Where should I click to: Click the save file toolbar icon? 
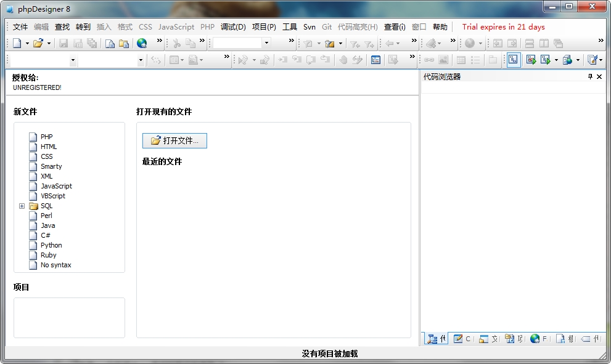tap(64, 43)
